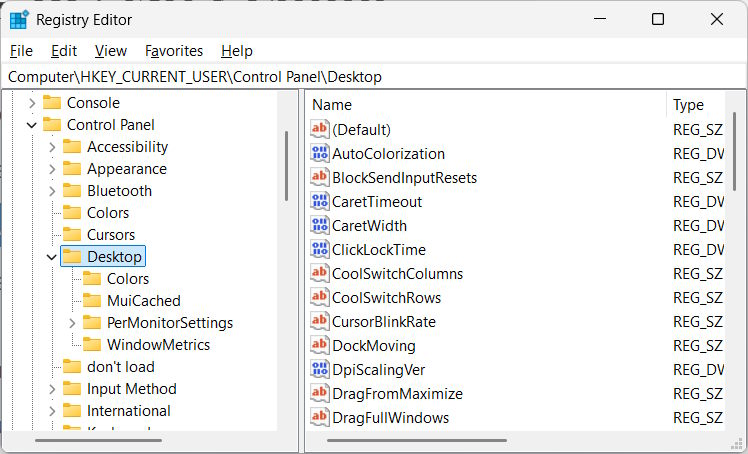Expand the PerMonitorSettings key
This screenshot has height=454, width=748.
(x=72, y=323)
